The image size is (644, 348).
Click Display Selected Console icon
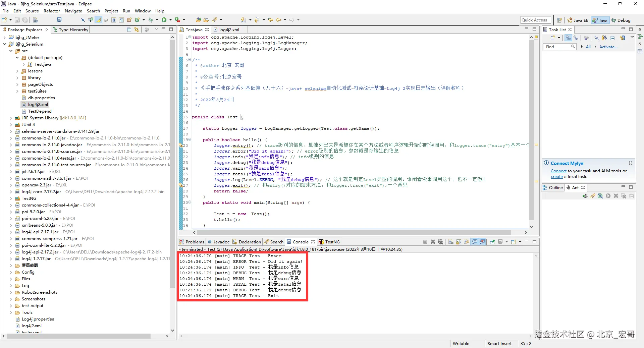click(500, 242)
